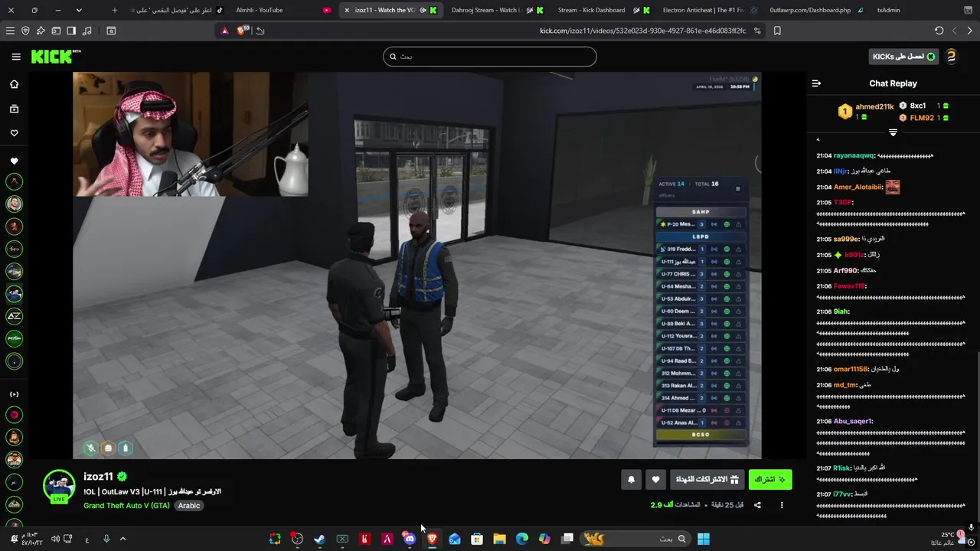Open the Brave browser hamburger menu
The height and width of the screenshot is (551, 980).
pyautogui.click(x=10, y=31)
